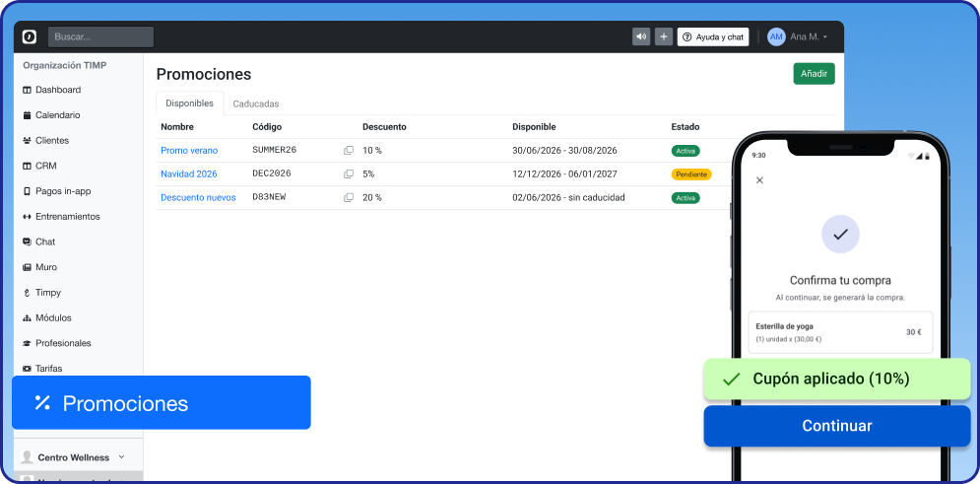
Task: Click the 02/06/2026 - sin caducidad cell
Action: [568, 197]
